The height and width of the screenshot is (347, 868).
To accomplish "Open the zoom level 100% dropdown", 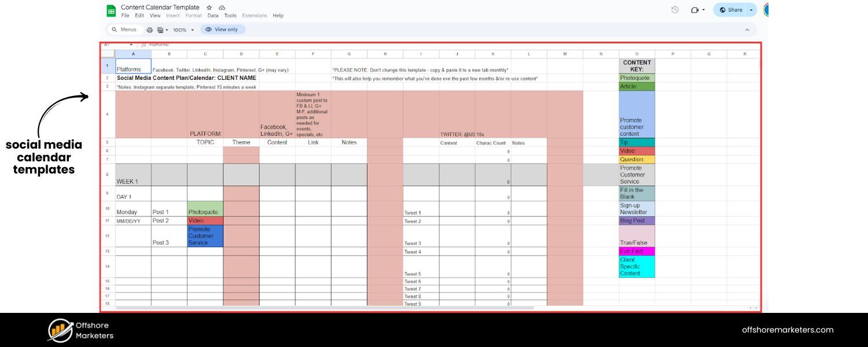I will (183, 29).
